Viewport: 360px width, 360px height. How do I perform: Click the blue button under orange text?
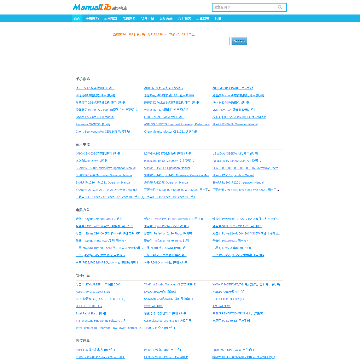[239, 41]
